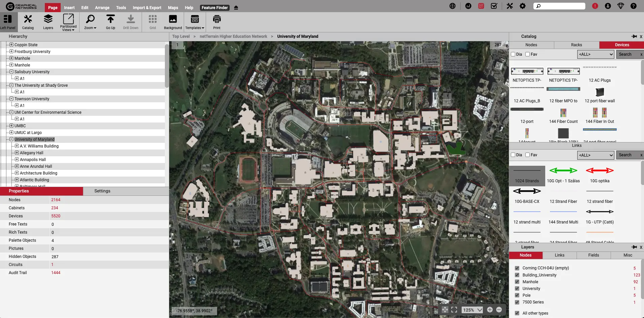Open the Import & Export menu

coord(147,7)
